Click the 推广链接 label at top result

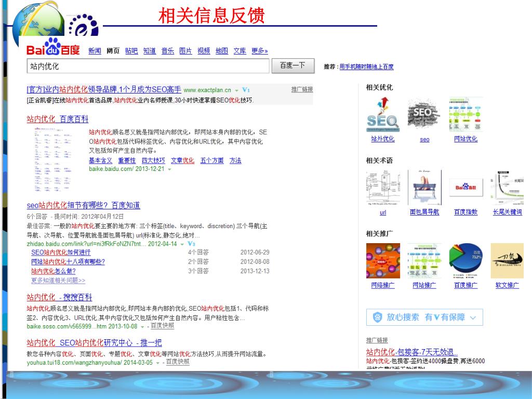pos(302,89)
